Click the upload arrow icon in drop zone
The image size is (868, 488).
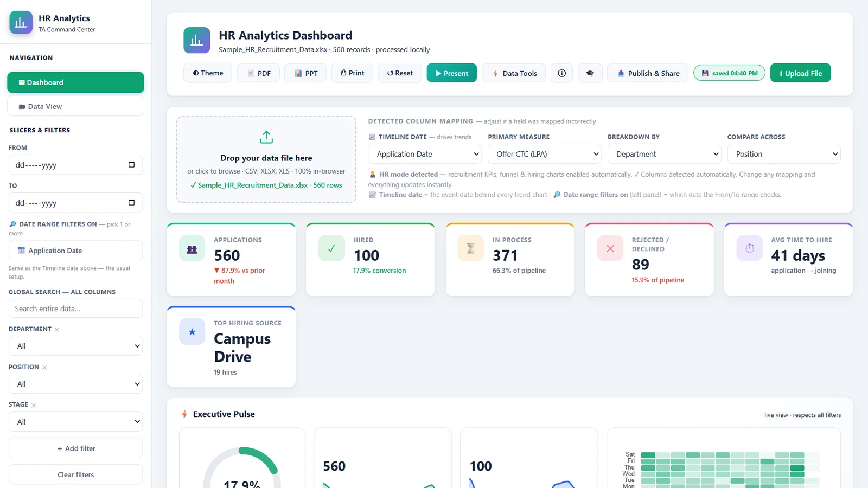[266, 137]
